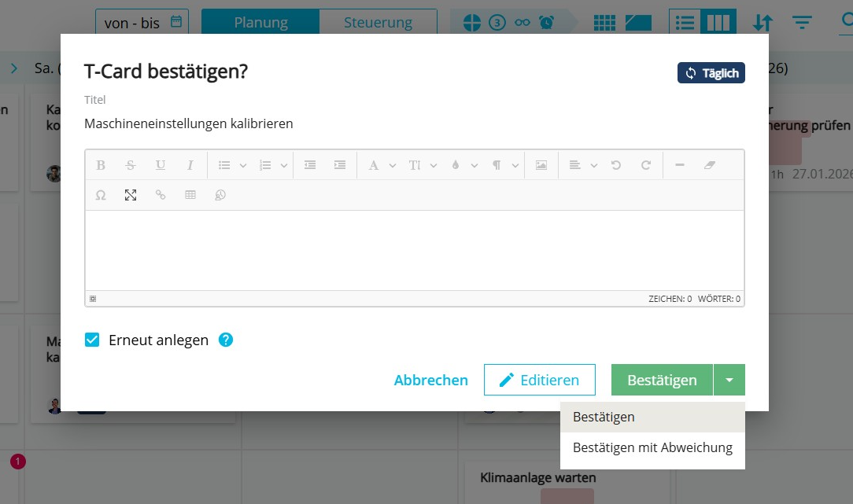Open the text color droplet dropdown
Screen dimensions: 853x504
tap(463, 165)
